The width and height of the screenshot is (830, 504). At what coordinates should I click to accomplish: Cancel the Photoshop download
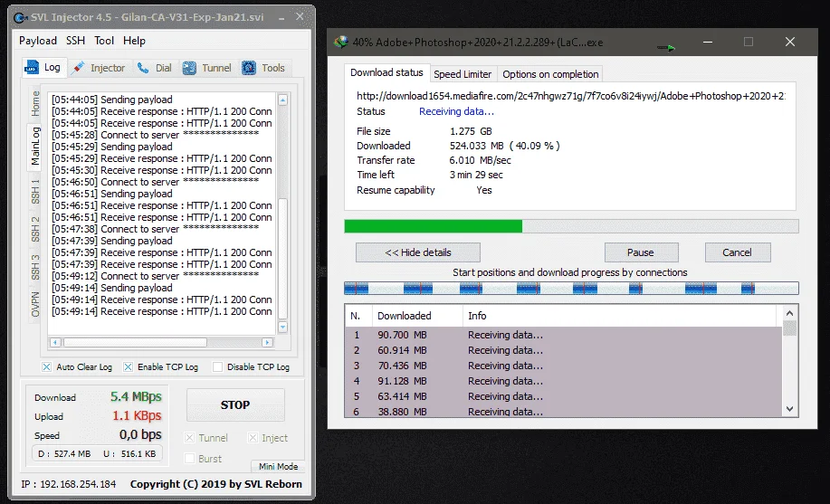[x=738, y=252]
